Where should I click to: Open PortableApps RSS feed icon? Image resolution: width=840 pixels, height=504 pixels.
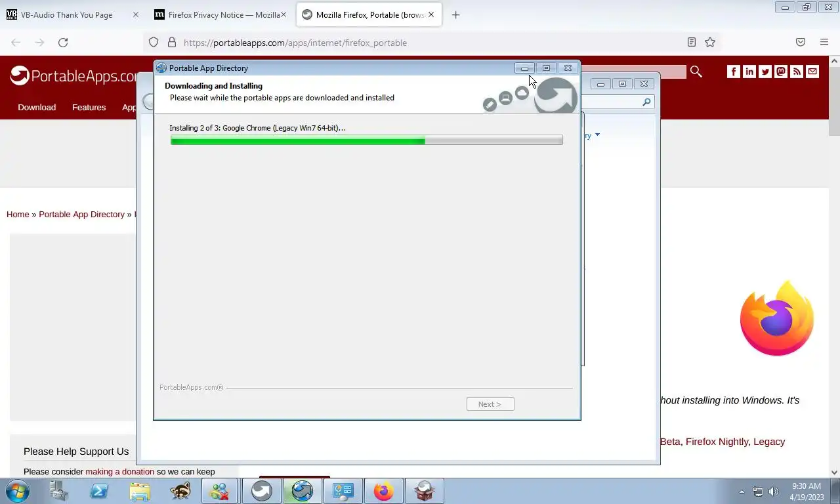[x=797, y=72]
